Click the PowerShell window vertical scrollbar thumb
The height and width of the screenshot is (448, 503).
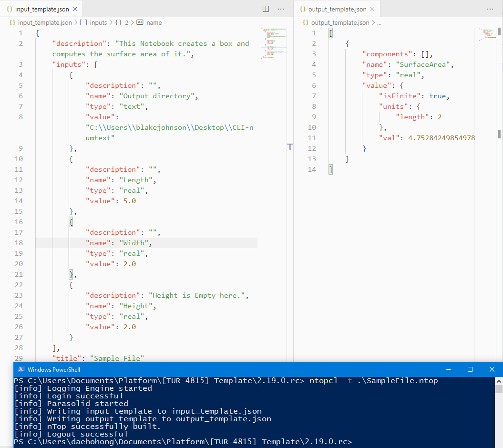(499, 389)
